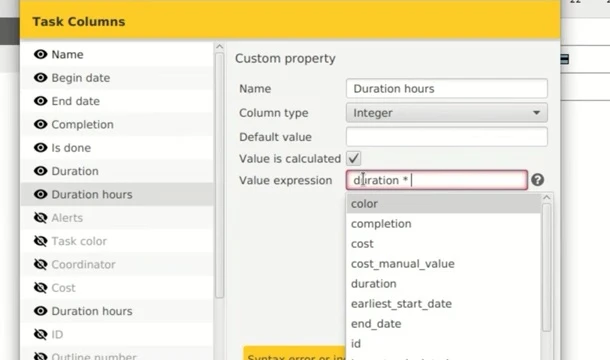
Task: Choose duration from autocomplete list
Action: coord(443,284)
